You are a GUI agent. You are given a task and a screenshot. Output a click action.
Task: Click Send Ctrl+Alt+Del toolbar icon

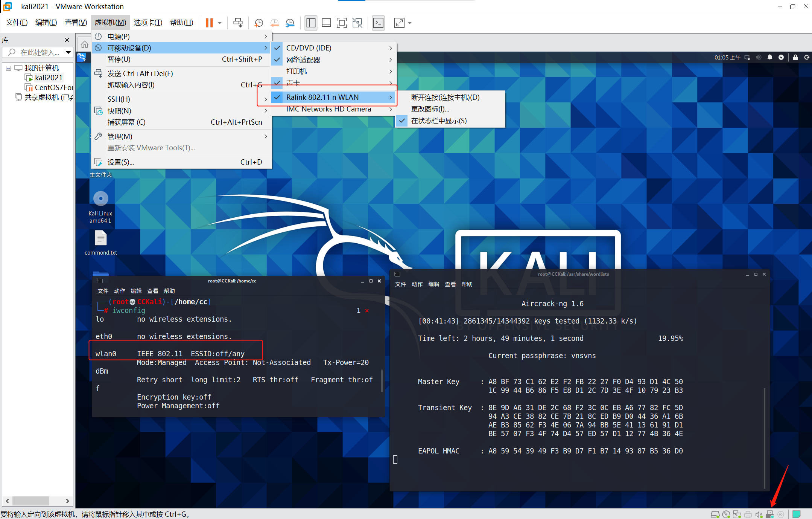tap(238, 23)
